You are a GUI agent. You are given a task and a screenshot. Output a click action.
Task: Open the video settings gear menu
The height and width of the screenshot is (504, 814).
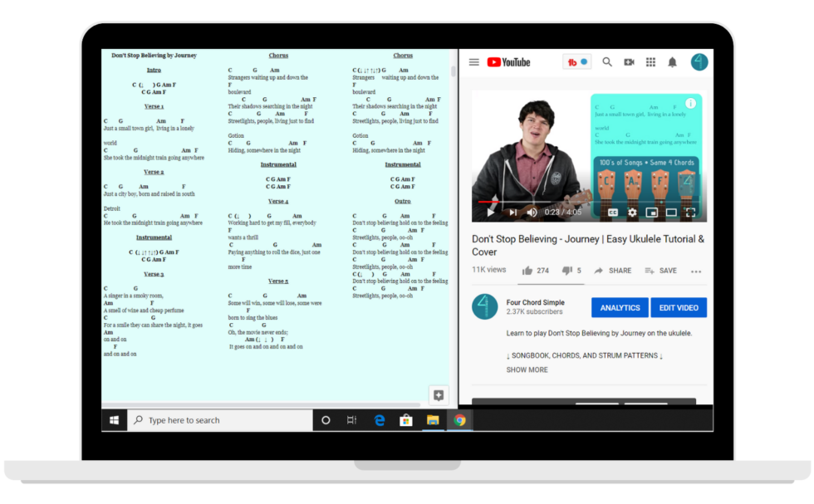(x=632, y=213)
